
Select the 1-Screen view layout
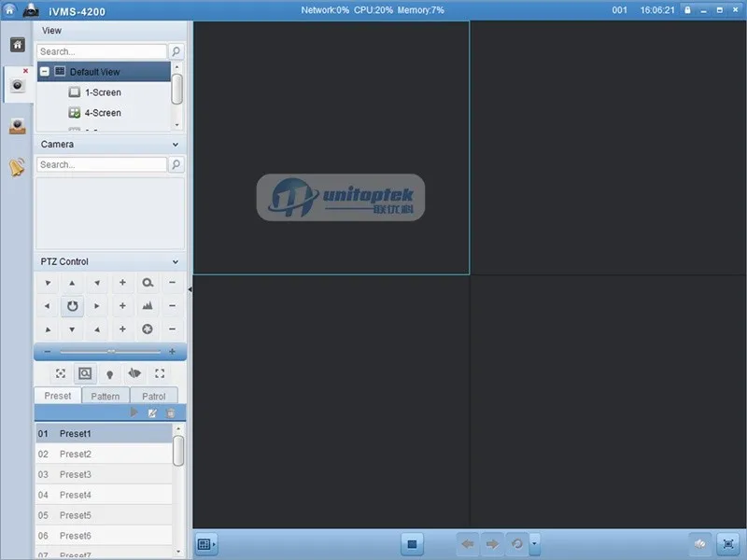point(104,91)
